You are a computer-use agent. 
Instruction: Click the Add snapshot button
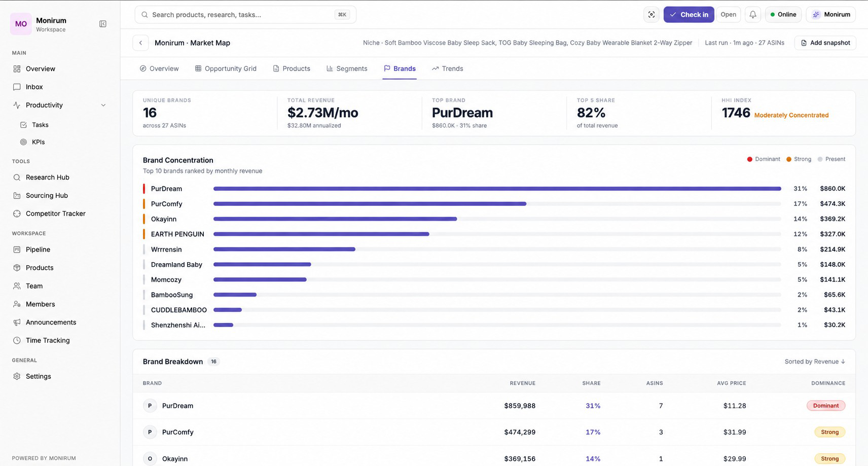click(x=825, y=43)
